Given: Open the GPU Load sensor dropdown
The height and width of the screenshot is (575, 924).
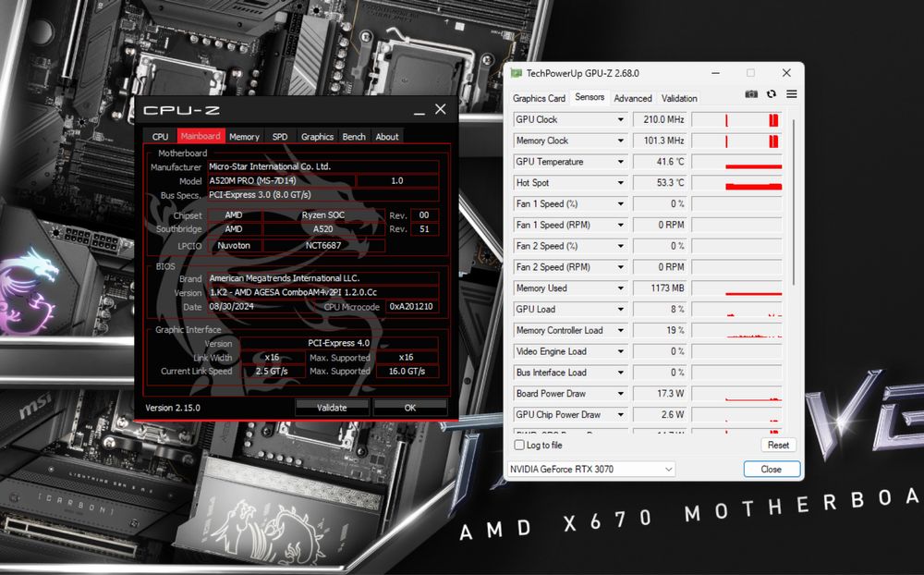Looking at the screenshot, I should (621, 309).
